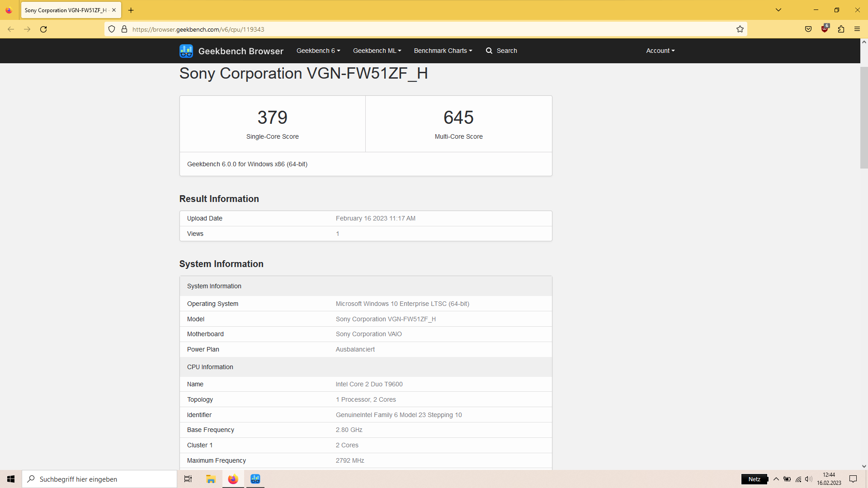This screenshot has width=868, height=488.
Task: Open File Explorer from the taskbar
Action: [211, 479]
